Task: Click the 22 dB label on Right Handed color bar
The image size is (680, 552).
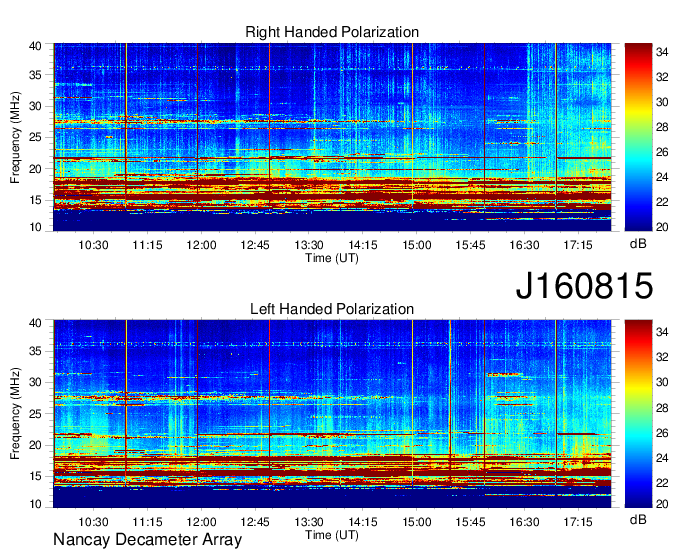Action: click(662, 202)
